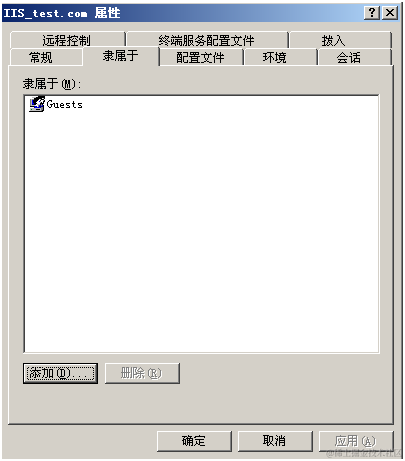Image resolution: width=405 pixels, height=461 pixels.
Task: Open the 配置文件 tab
Action: (x=201, y=57)
